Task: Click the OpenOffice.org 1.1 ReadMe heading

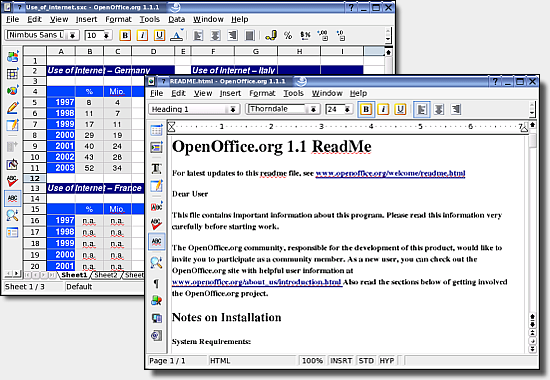Action: [x=271, y=147]
